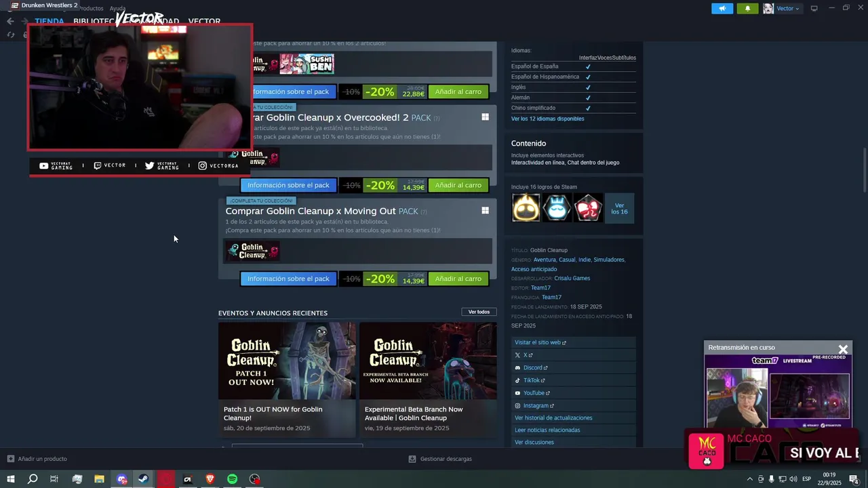Screen dimensions: 868x488
Task: Click the page vertical scrollbar
Action: pyautogui.click(x=865, y=169)
